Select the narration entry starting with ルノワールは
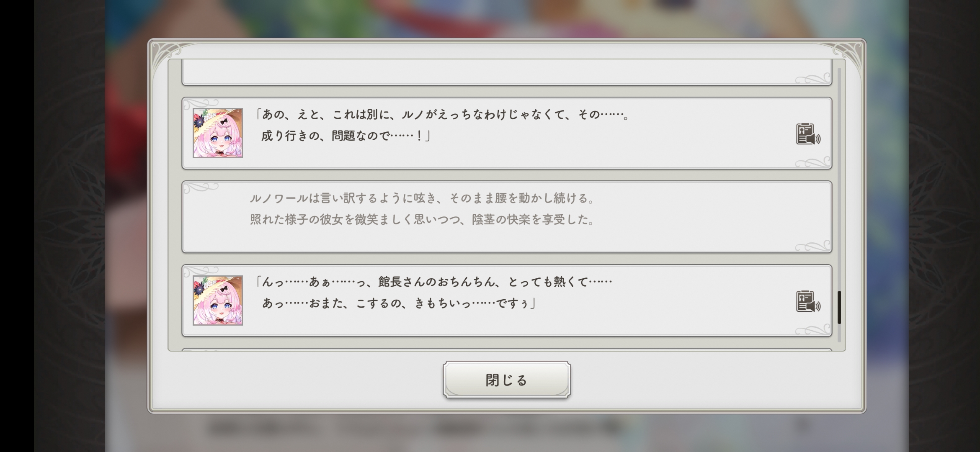The width and height of the screenshot is (980, 452). (507, 217)
